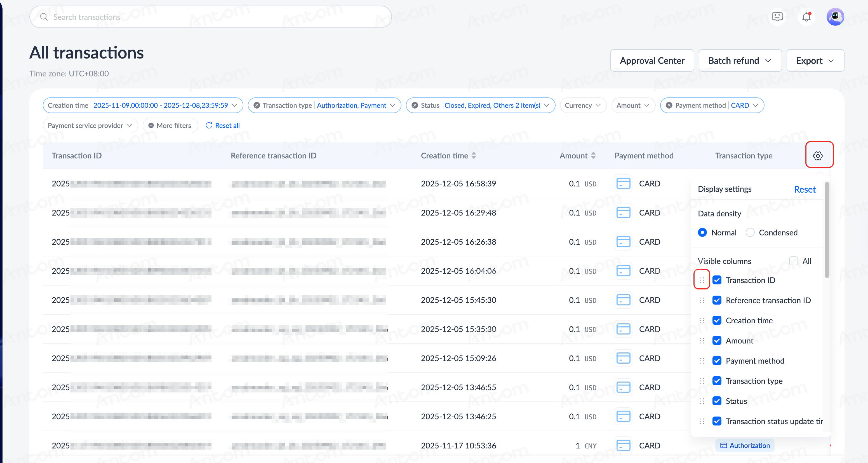Click the Transaction ID column header
The width and height of the screenshot is (868, 463).
(76, 155)
